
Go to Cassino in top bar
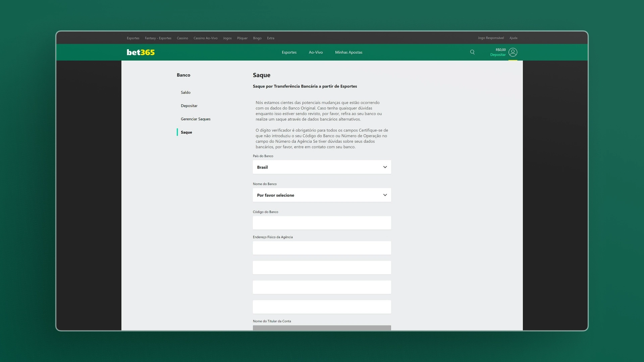pos(182,38)
